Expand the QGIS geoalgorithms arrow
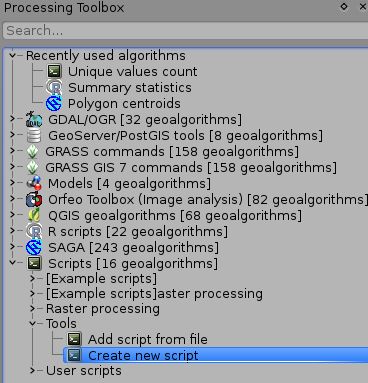 point(12,215)
